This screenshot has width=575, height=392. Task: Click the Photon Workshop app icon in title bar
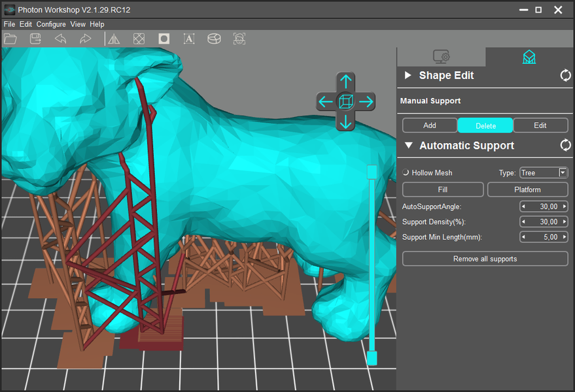(x=10, y=10)
